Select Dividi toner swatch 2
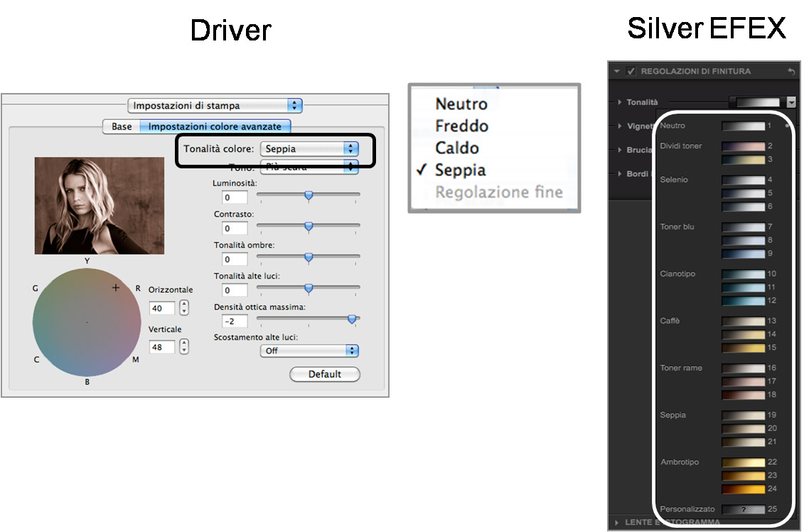This screenshot has height=532, width=804. [x=743, y=146]
